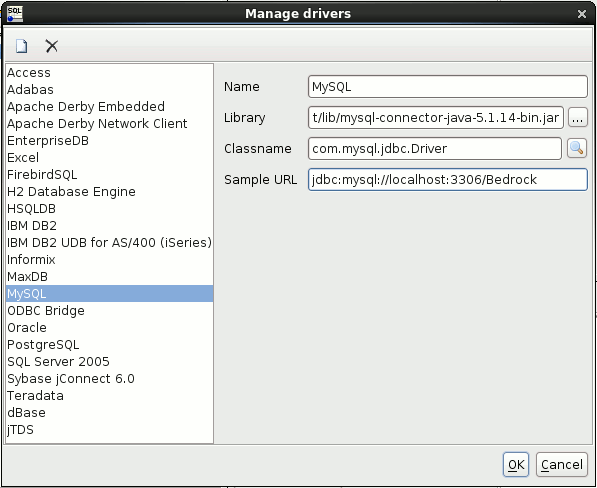This screenshot has width=597, height=488.
Task: Click the Sample URL text field
Action: pos(447,179)
